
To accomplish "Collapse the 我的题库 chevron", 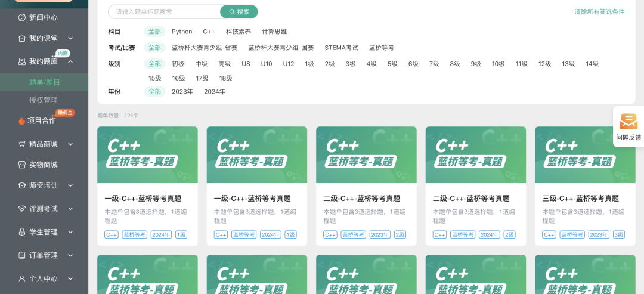I will point(70,61).
